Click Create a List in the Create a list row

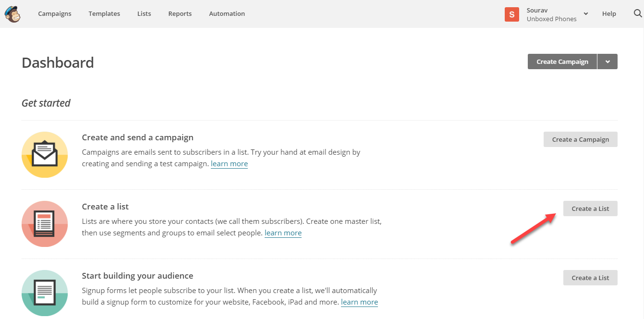pyautogui.click(x=590, y=209)
